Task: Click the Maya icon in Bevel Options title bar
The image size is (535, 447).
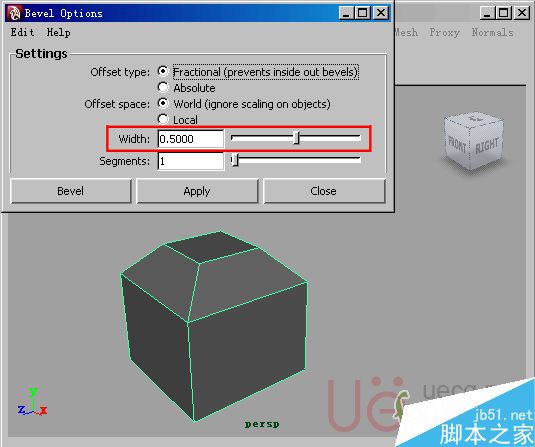Action: click(14, 13)
